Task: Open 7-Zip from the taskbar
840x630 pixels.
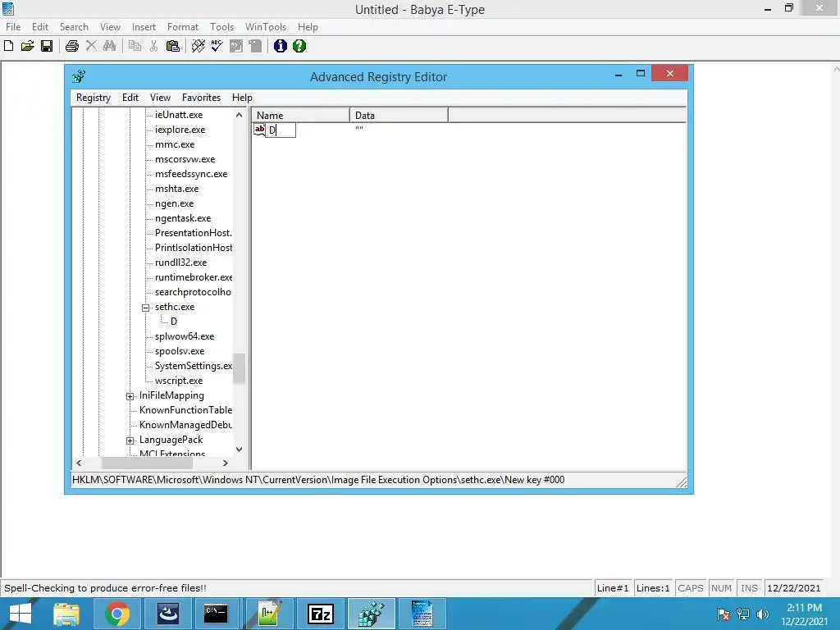Action: (321, 614)
